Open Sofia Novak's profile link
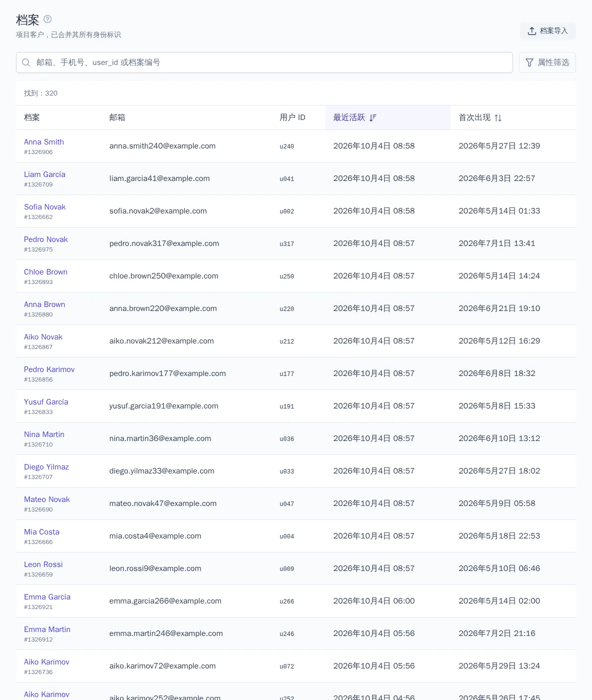Image resolution: width=592 pixels, height=700 pixels. point(45,207)
